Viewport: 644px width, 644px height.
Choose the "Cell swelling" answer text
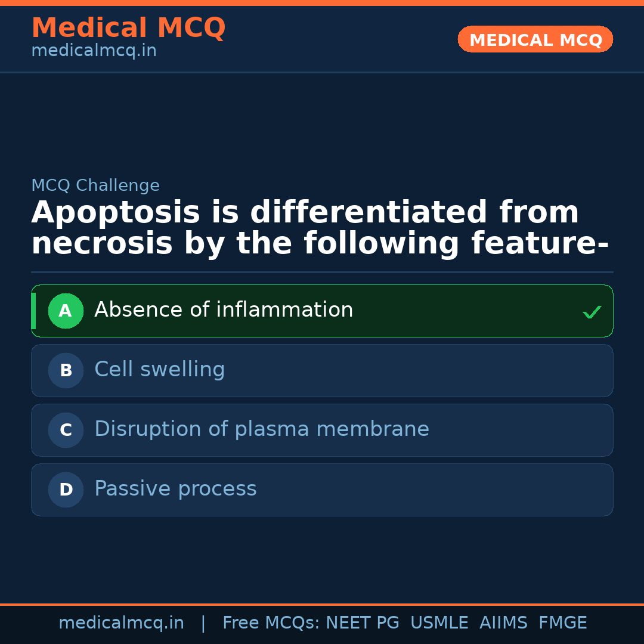159,370
